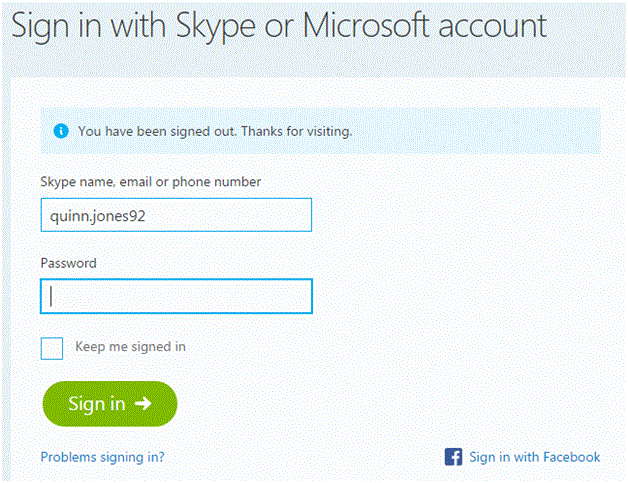Tick the Keep me signed in checkbox
Viewport: 628px width, 483px height.
[x=52, y=348]
